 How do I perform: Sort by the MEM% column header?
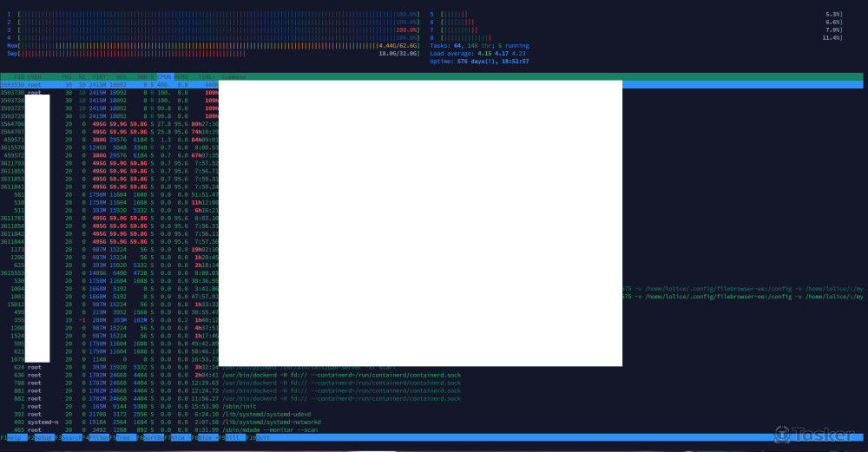click(x=181, y=76)
